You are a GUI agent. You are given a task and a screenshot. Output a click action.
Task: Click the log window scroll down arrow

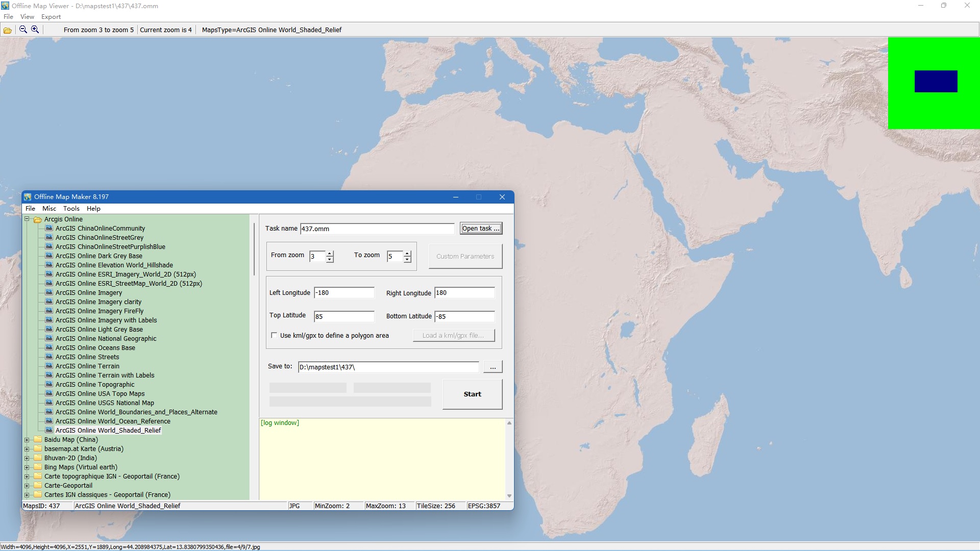[x=509, y=495]
